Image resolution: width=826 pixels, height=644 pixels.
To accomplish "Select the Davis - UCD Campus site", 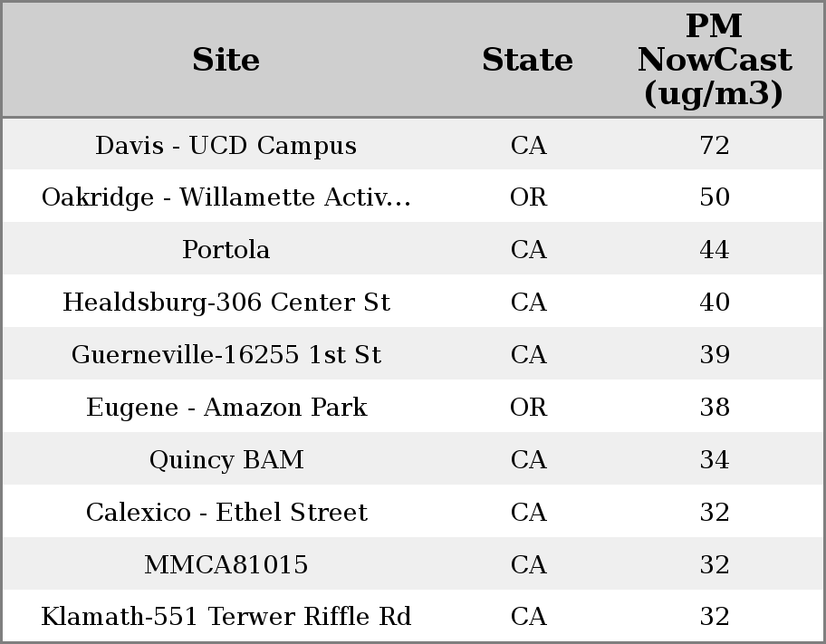I will tap(226, 146).
